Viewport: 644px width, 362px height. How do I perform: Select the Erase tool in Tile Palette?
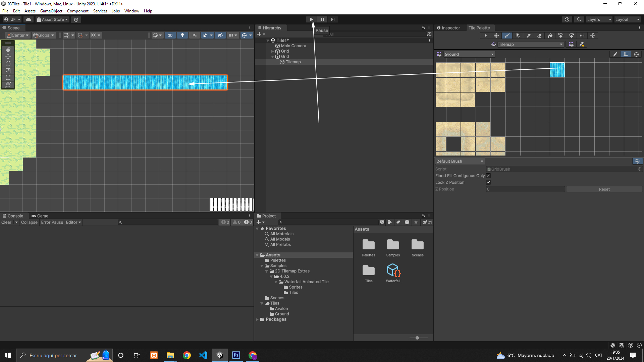click(539, 36)
